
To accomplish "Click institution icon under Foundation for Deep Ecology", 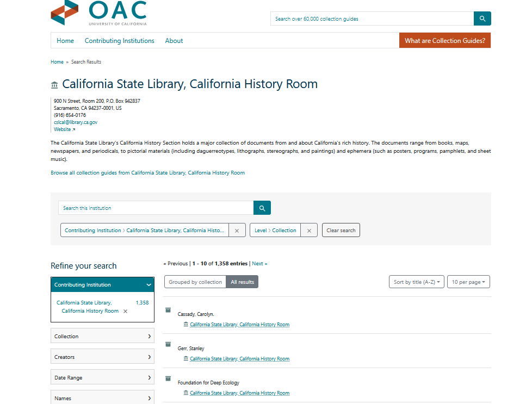I will click(x=185, y=393).
